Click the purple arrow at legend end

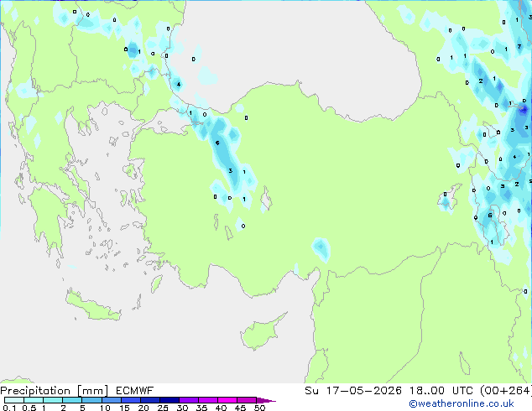(x=266, y=400)
